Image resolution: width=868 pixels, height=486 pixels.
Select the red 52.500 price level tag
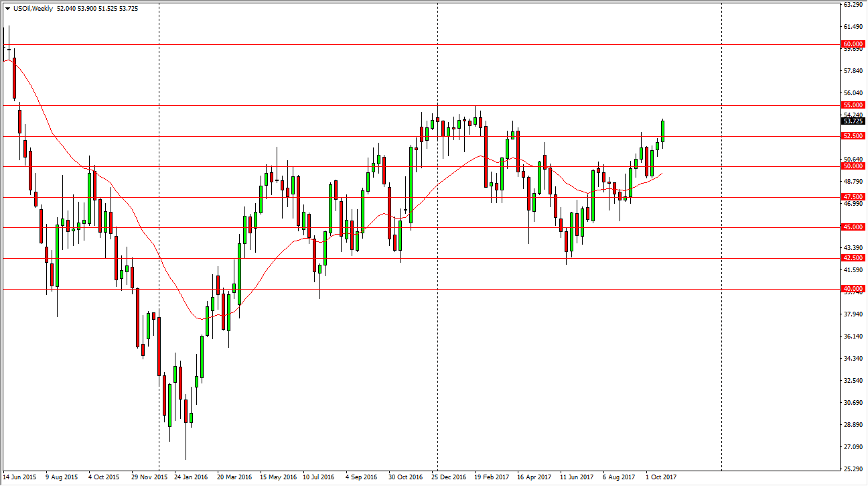tap(853, 136)
